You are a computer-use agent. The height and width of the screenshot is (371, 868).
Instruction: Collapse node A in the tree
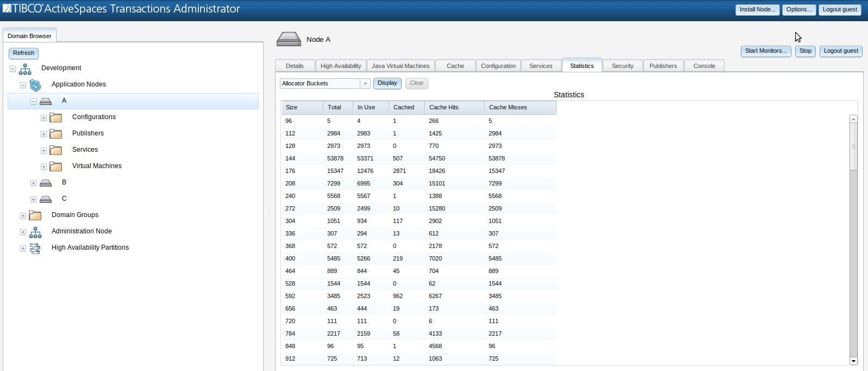click(x=33, y=102)
